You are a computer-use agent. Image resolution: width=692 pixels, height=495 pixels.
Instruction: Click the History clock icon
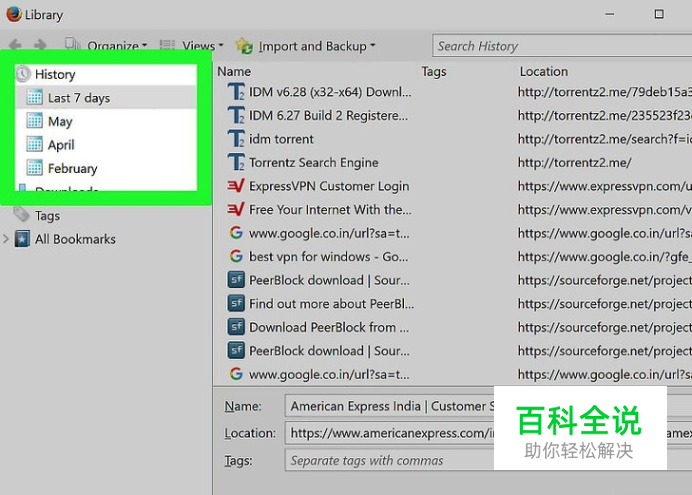(x=23, y=74)
